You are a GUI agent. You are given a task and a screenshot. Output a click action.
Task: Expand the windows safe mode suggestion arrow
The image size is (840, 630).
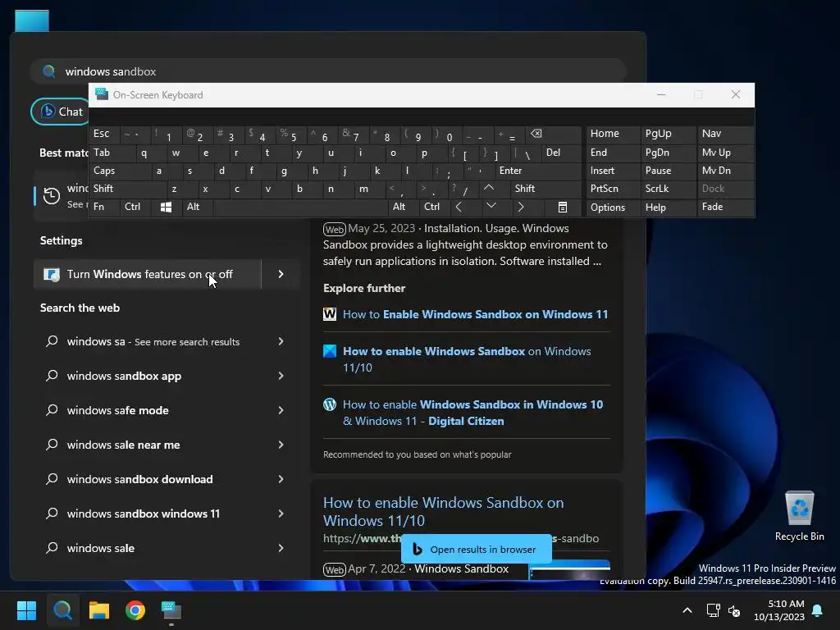point(281,410)
